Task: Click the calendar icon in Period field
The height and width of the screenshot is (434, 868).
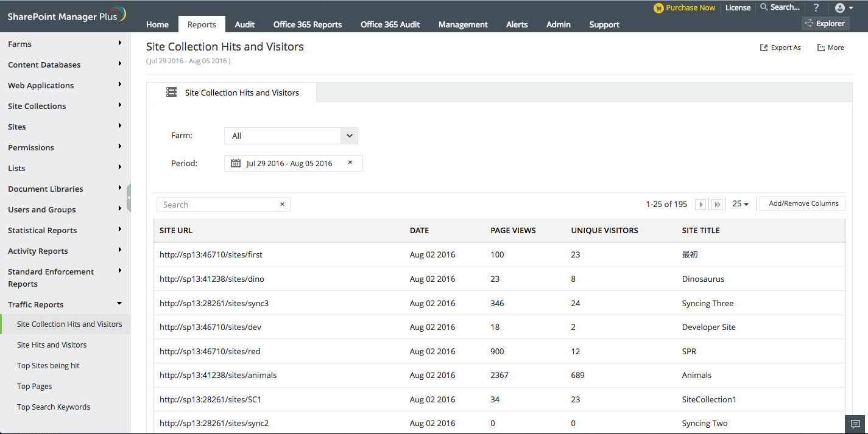Action: point(236,163)
